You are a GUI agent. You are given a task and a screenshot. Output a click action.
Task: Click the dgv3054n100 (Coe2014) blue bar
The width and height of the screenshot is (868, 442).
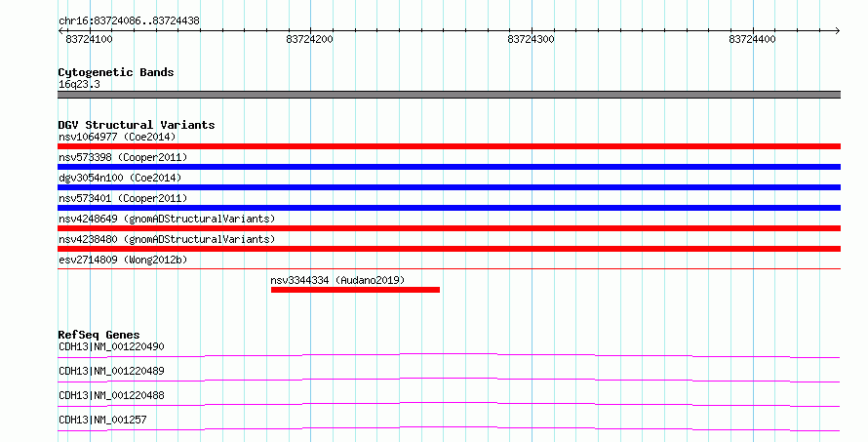[x=449, y=187]
